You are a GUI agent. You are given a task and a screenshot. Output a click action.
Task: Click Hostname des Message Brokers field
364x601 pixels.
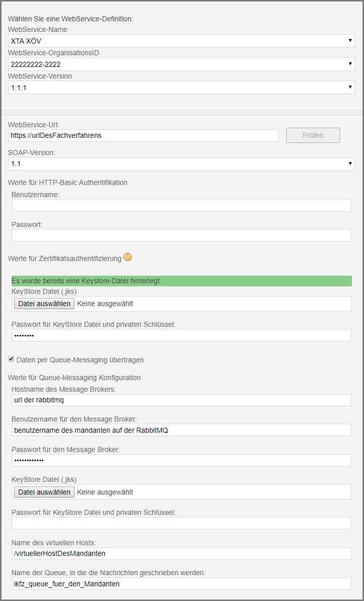point(181,400)
